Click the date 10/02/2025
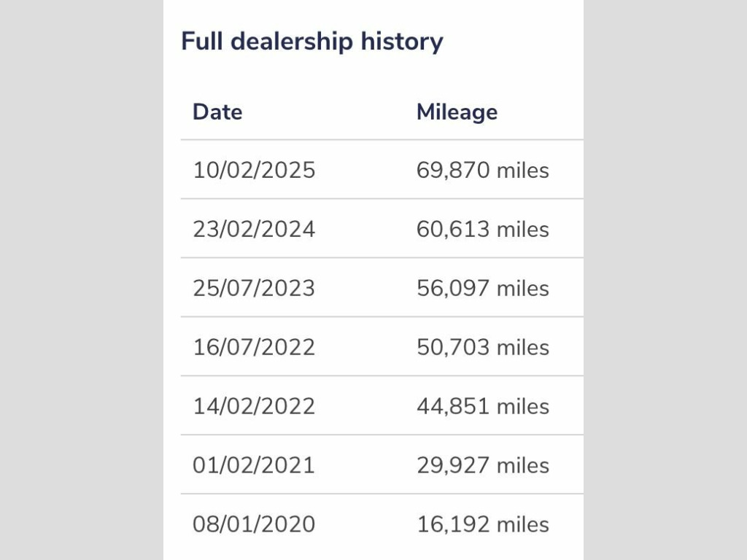This screenshot has height=560, width=747. pyautogui.click(x=254, y=170)
